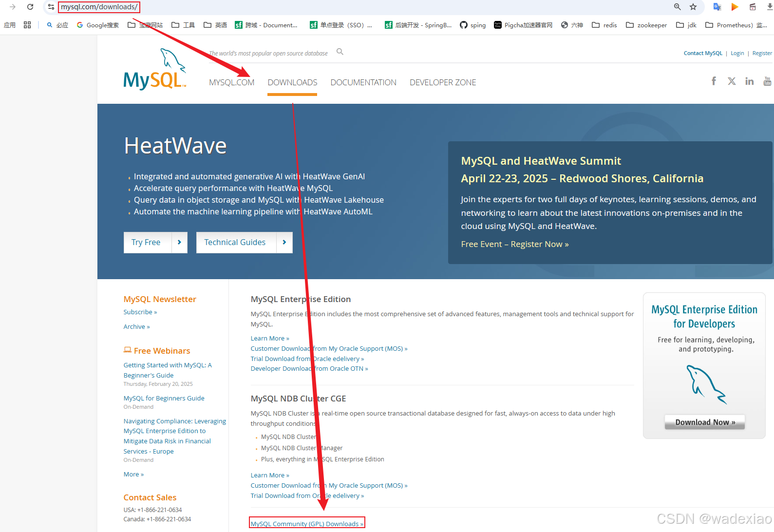This screenshot has width=774, height=532.
Task: Click the More webinars link
Action: point(133,474)
